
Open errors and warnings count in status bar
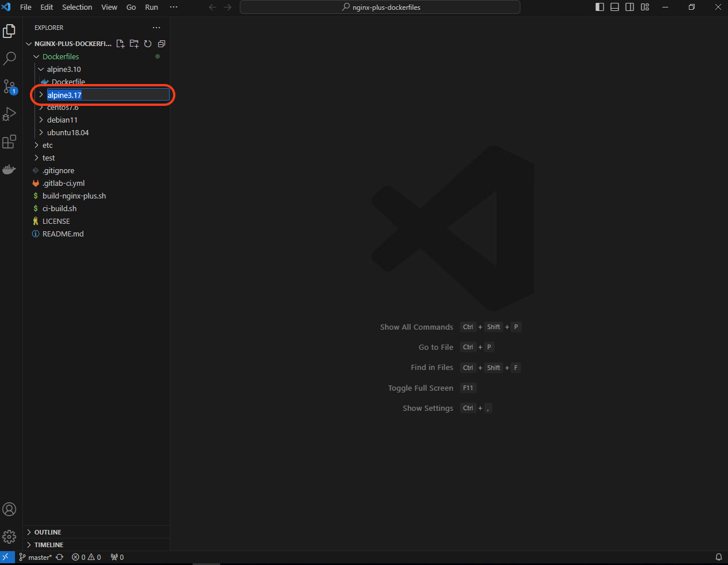(x=86, y=557)
